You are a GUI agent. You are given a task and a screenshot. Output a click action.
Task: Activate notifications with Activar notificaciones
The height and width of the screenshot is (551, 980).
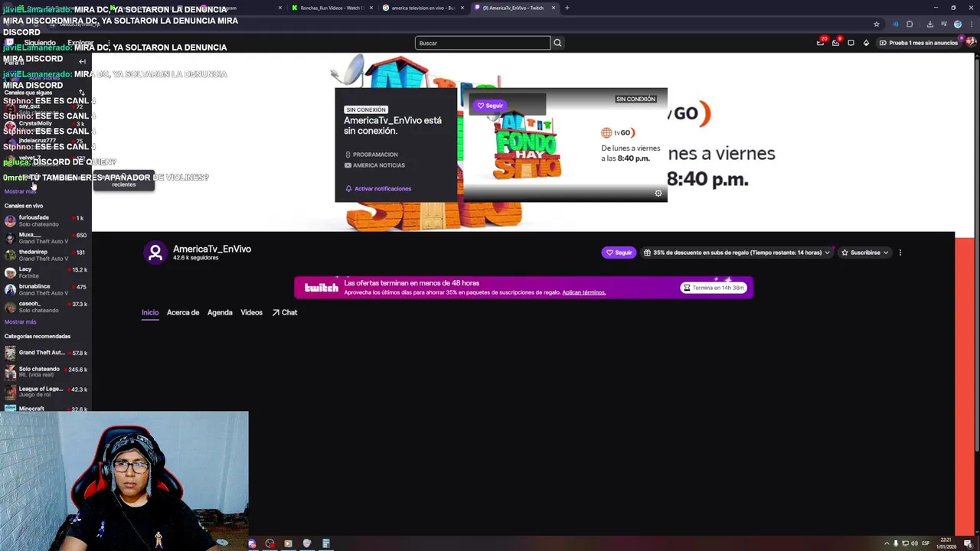[x=377, y=188]
